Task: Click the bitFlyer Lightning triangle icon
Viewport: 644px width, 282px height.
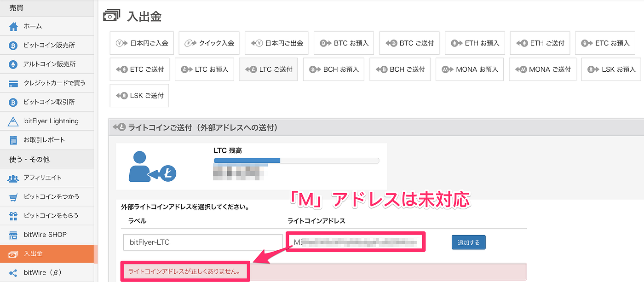Action: [x=13, y=121]
